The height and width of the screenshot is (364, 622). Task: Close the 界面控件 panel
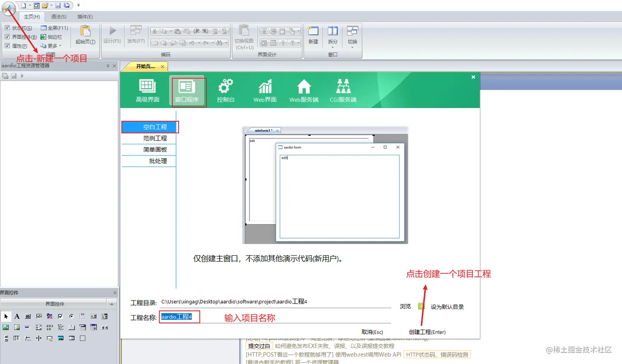[x=115, y=293]
